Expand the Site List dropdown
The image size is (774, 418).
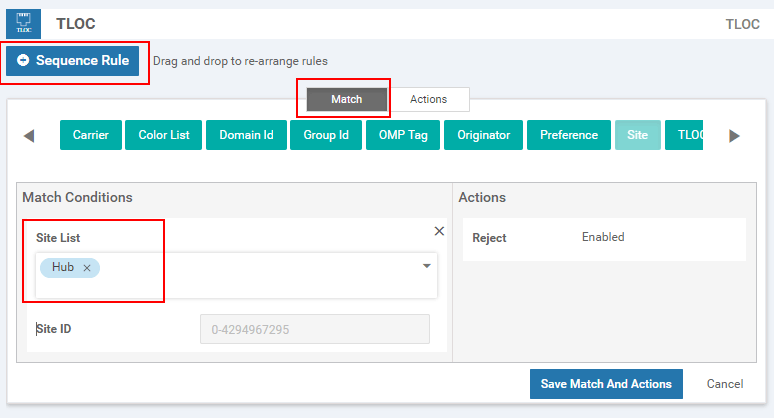[427, 266]
